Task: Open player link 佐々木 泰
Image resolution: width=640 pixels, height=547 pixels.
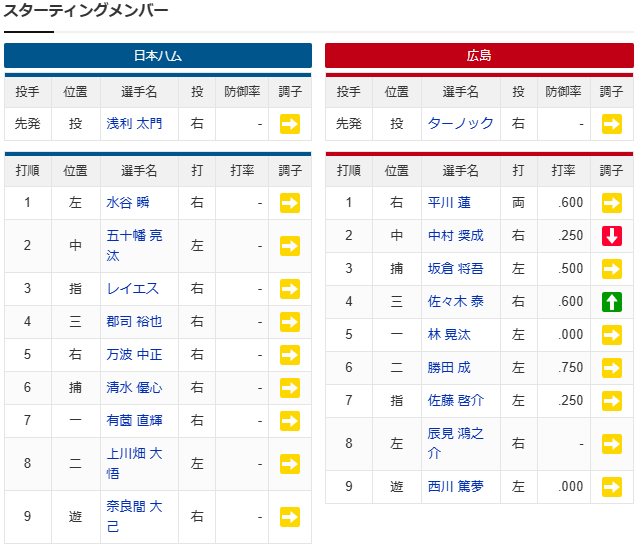Action: point(456,302)
